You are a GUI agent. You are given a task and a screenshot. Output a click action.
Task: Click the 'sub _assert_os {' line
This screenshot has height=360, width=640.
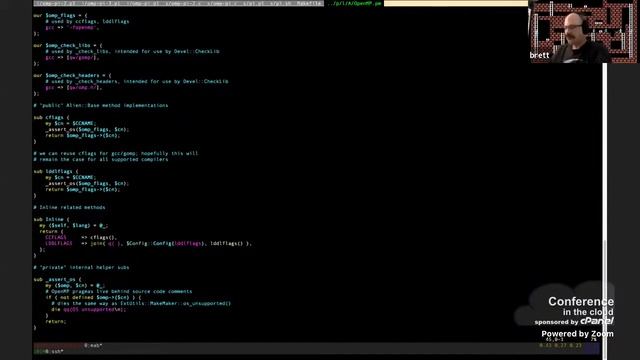click(x=58, y=280)
